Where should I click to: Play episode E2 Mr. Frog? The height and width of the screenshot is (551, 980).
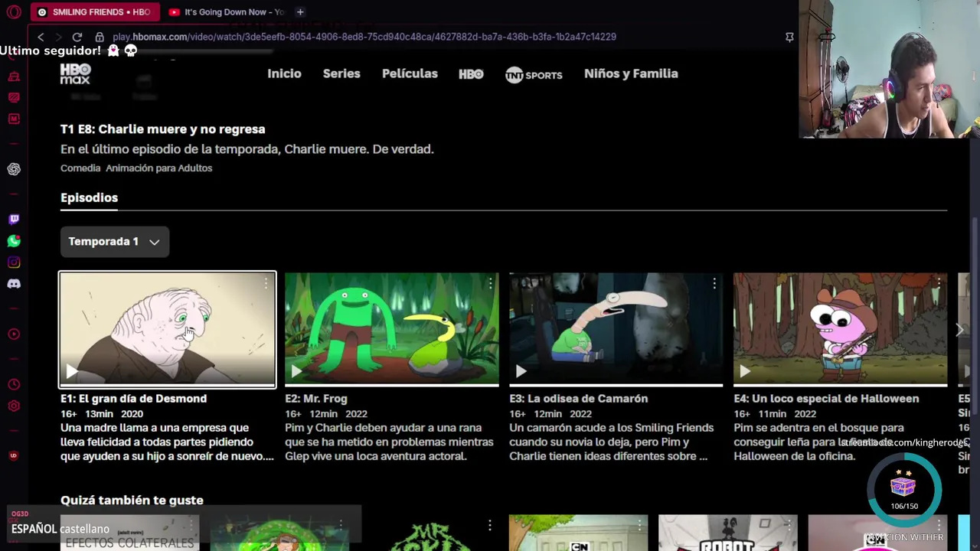tap(296, 371)
